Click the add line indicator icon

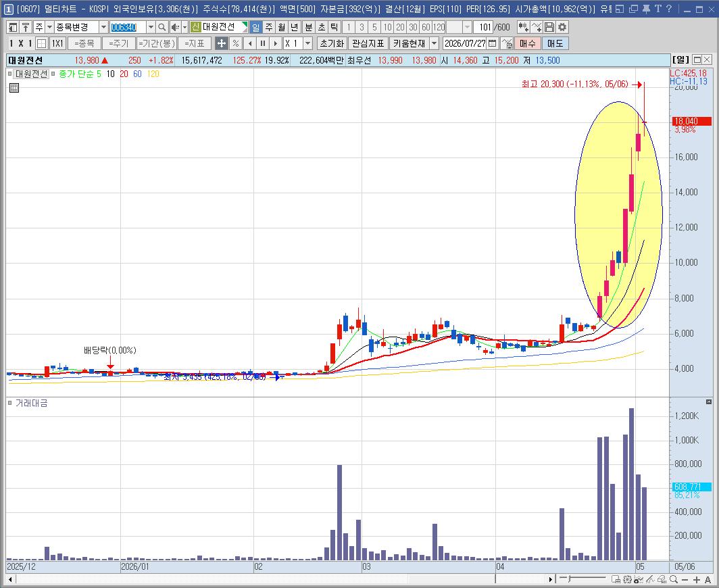tap(537, 28)
